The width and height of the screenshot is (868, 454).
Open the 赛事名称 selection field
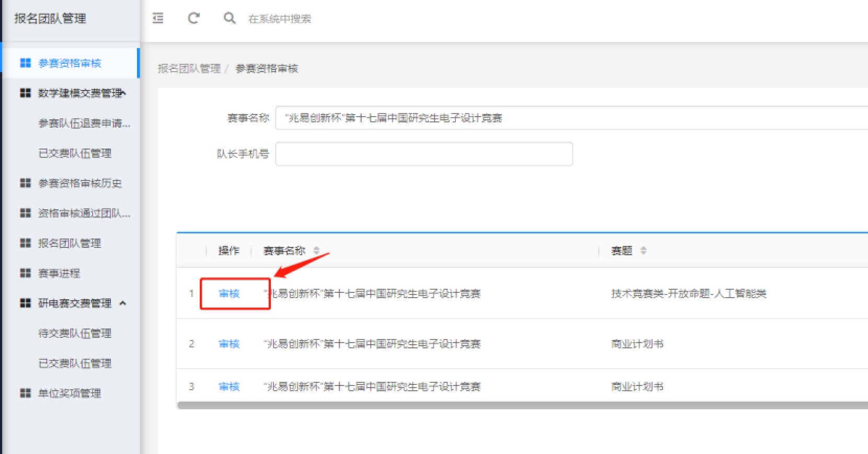pyautogui.click(x=570, y=118)
